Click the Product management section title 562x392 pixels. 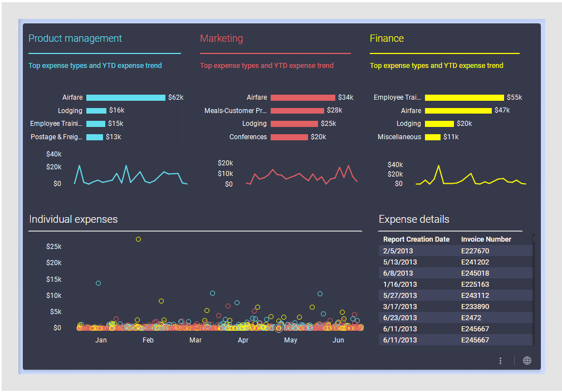tap(75, 38)
